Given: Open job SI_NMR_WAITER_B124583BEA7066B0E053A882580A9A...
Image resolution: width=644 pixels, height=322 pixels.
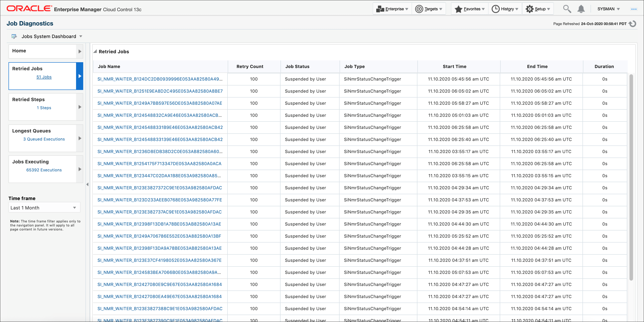Looking at the screenshot, I should click(x=159, y=273).
